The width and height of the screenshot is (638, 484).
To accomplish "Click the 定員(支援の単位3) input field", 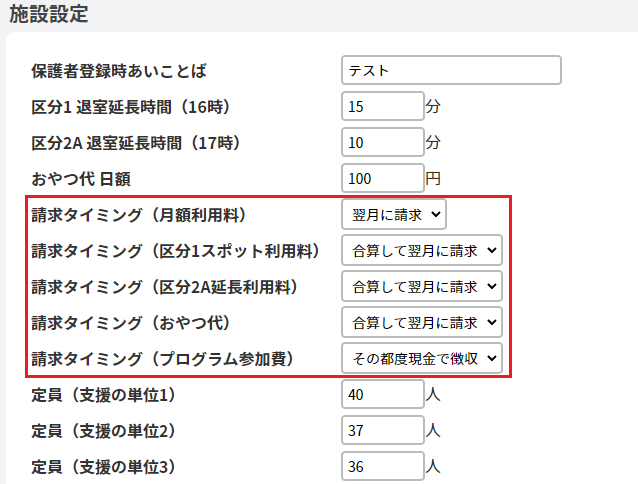I will click(382, 466).
